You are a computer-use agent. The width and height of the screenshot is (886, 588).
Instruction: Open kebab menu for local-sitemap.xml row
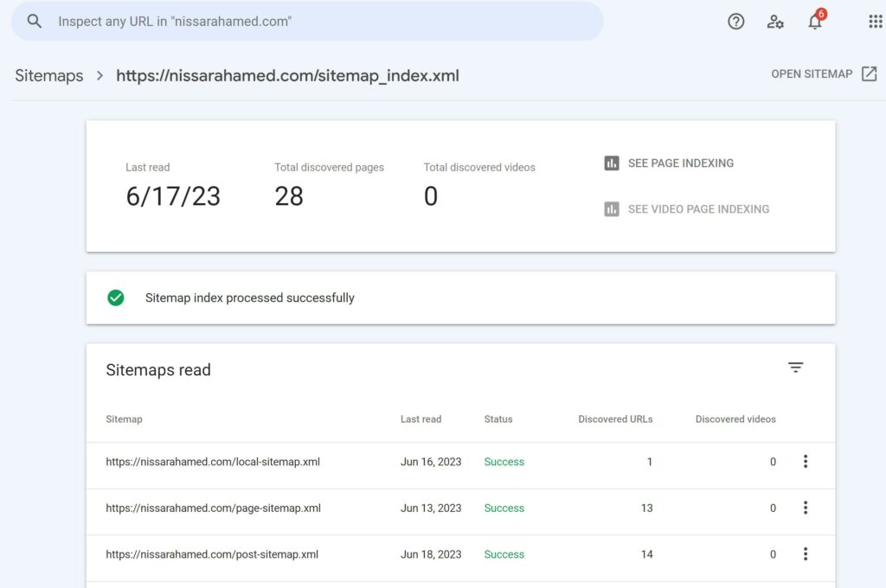806,462
